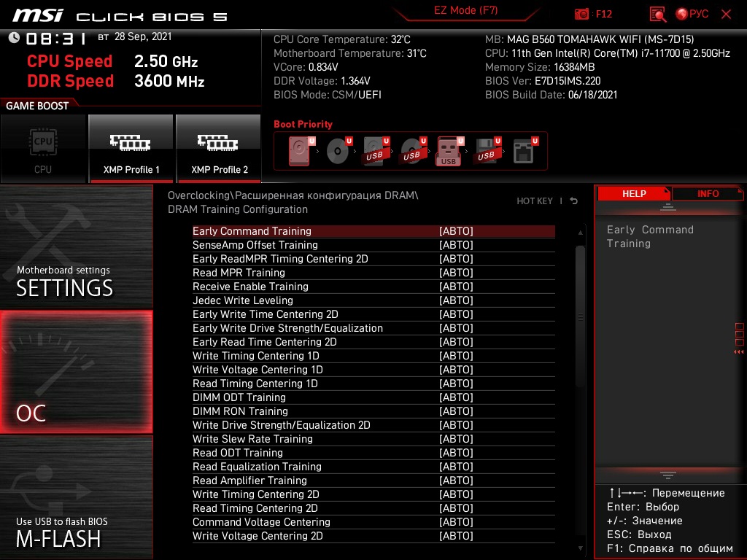The width and height of the screenshot is (747, 560).
Task: Enable XMP Profile 2
Action: tap(219, 149)
